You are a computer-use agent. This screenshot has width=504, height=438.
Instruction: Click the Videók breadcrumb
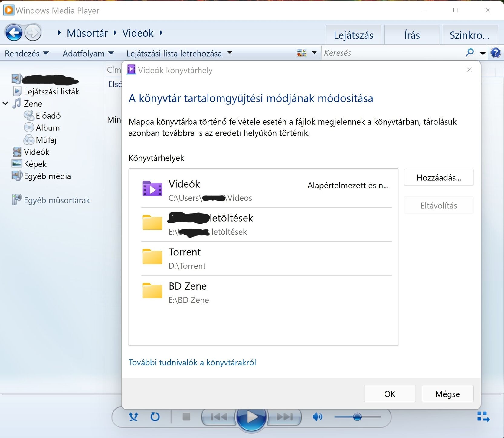[138, 33]
